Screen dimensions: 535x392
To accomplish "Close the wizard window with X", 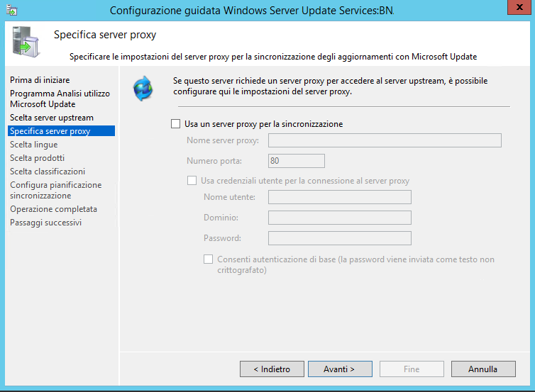I will pyautogui.click(x=519, y=7).
